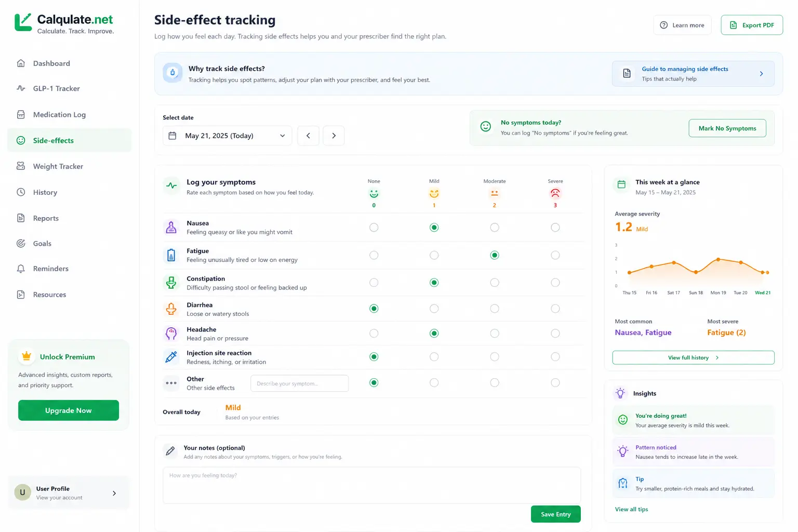Click the Export PDF button

(x=752, y=25)
